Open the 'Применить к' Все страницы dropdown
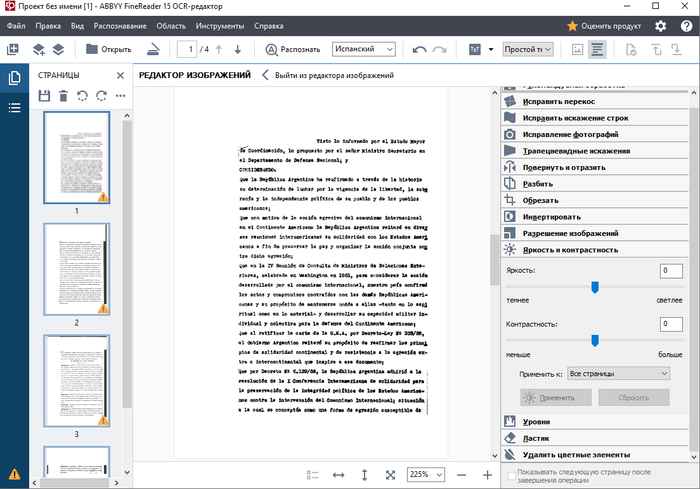Image resolution: width=700 pixels, height=489 pixels. (x=617, y=373)
